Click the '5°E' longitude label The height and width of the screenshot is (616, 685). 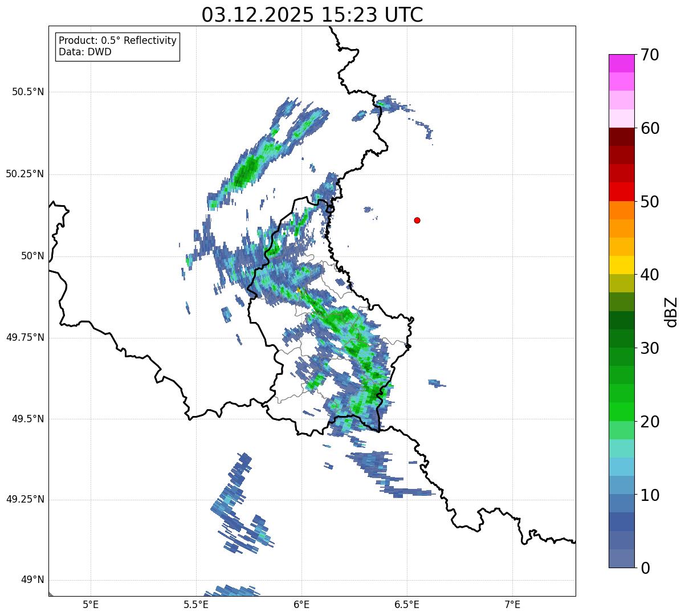tap(91, 605)
